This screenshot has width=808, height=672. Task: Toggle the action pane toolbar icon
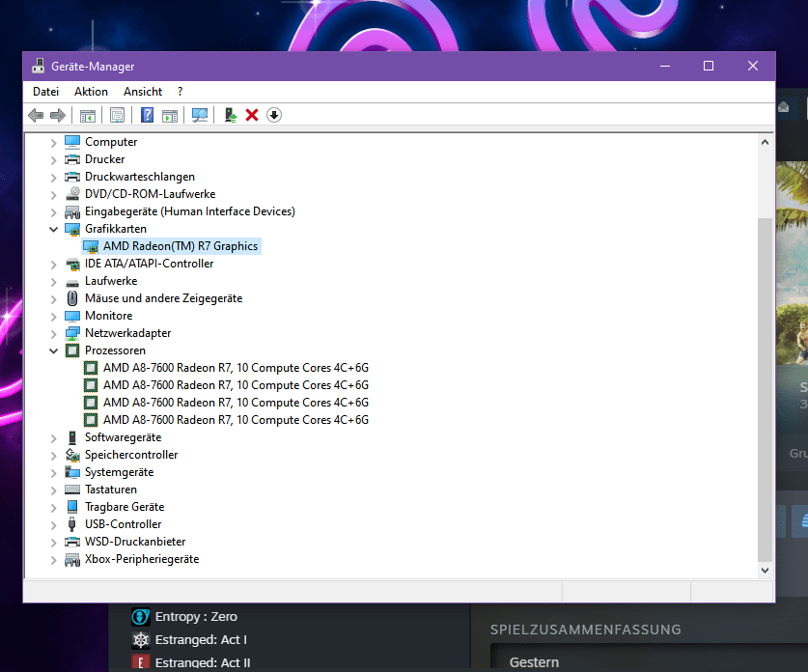coord(170,115)
